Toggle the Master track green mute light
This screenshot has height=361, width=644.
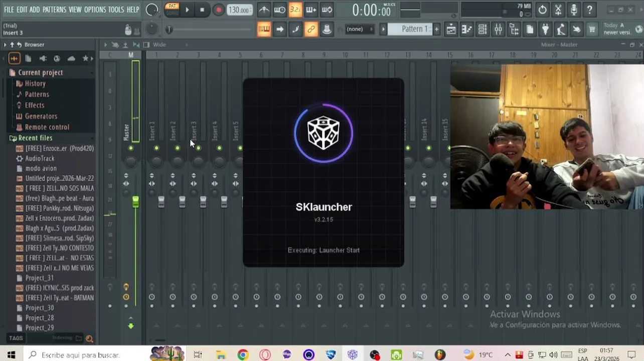pos(131,148)
